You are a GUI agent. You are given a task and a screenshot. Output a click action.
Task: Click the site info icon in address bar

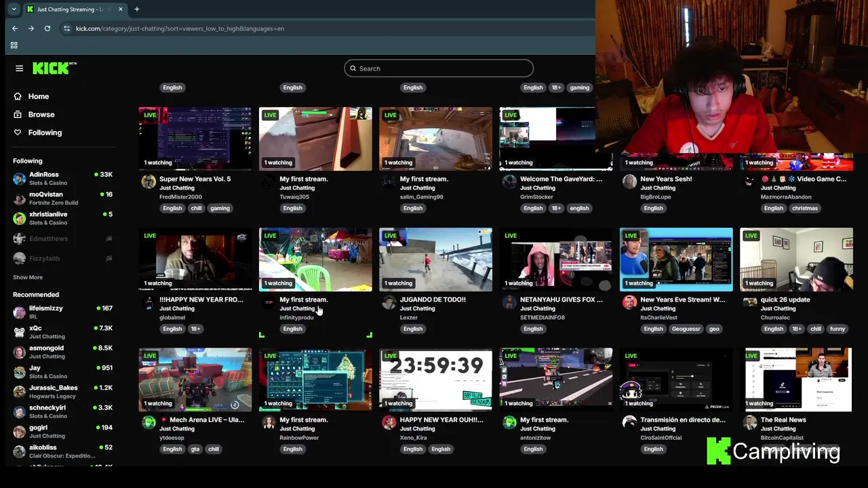(66, 28)
